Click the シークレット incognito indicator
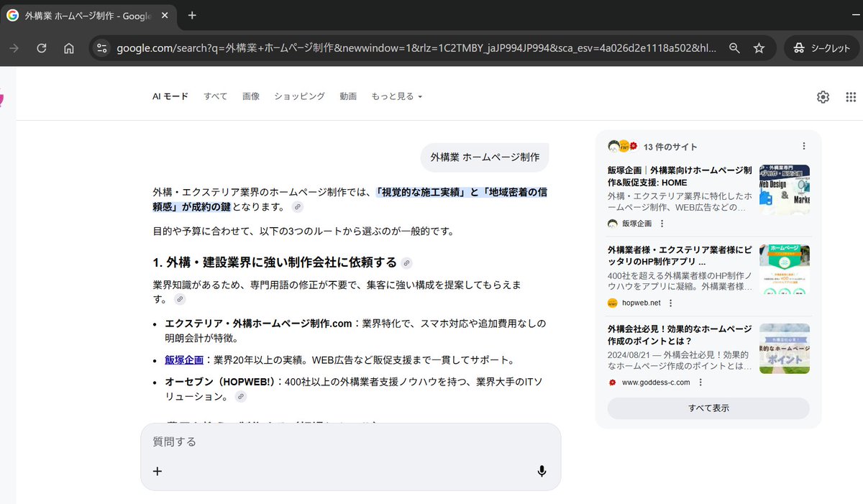The height and width of the screenshot is (504, 863). click(821, 48)
